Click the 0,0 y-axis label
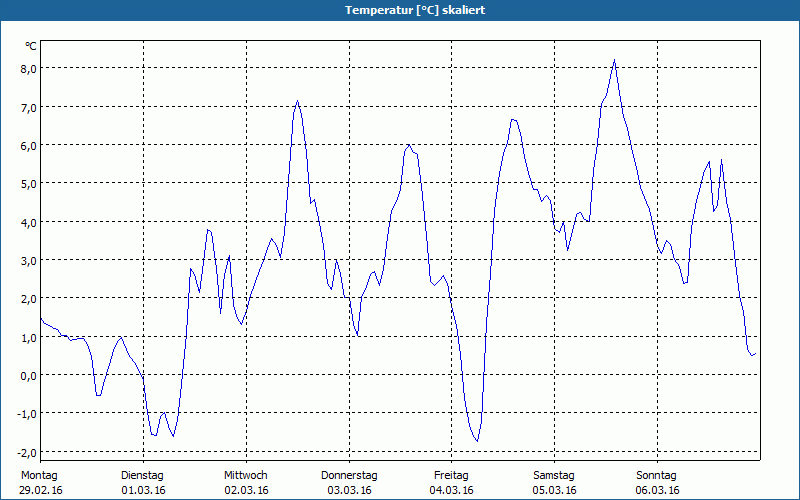 coord(28,376)
